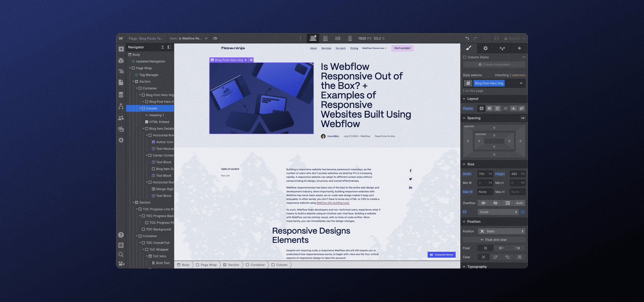644x302 pixels.
Task: Select Heading 1 in Navigator
Action: pos(156,115)
